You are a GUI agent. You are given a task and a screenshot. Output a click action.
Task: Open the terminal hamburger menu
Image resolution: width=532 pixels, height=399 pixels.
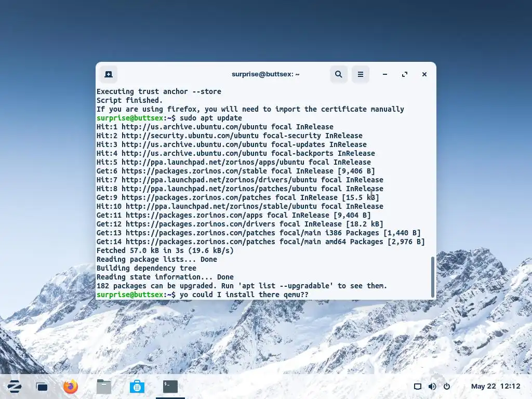361,74
